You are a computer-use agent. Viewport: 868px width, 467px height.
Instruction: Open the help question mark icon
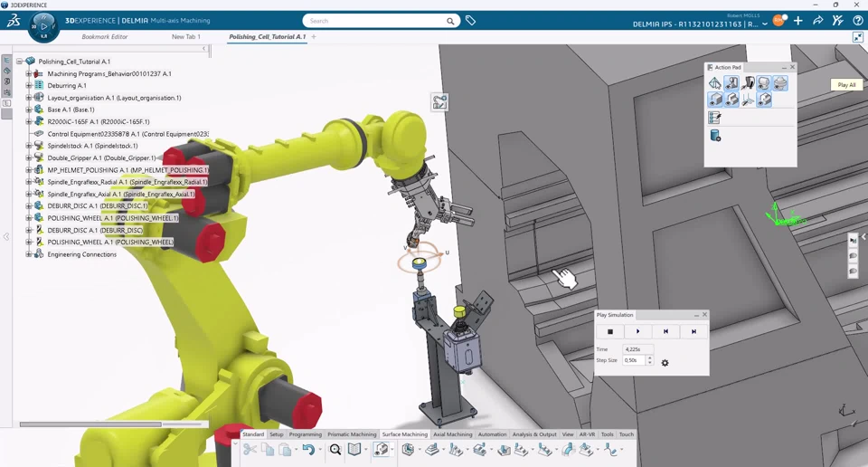(x=858, y=21)
